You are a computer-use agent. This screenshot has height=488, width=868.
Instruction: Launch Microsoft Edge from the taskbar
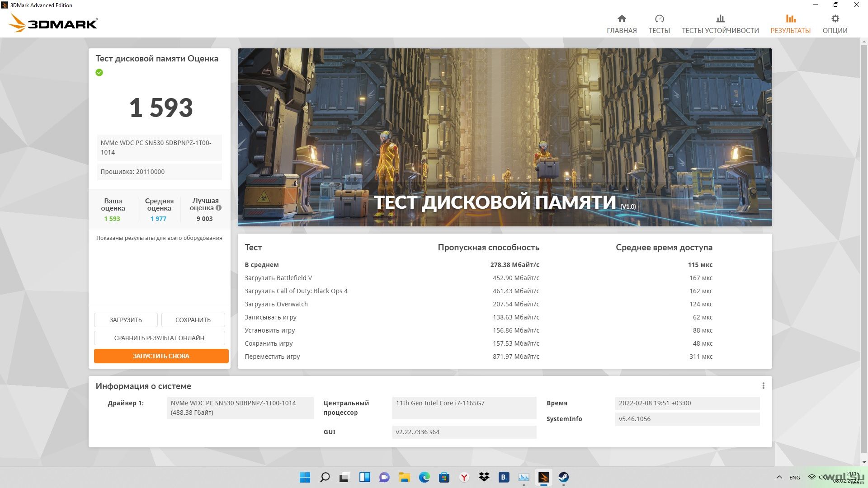click(x=424, y=477)
